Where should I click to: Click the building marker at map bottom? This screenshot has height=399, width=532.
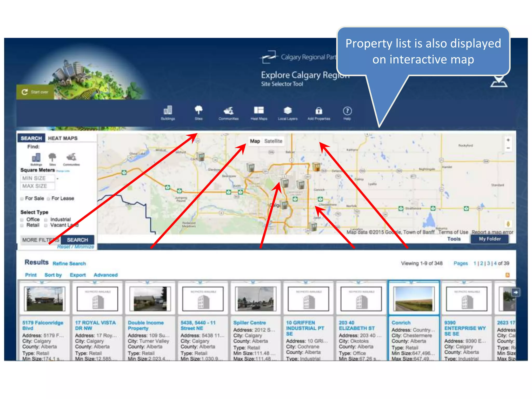coord(313,227)
